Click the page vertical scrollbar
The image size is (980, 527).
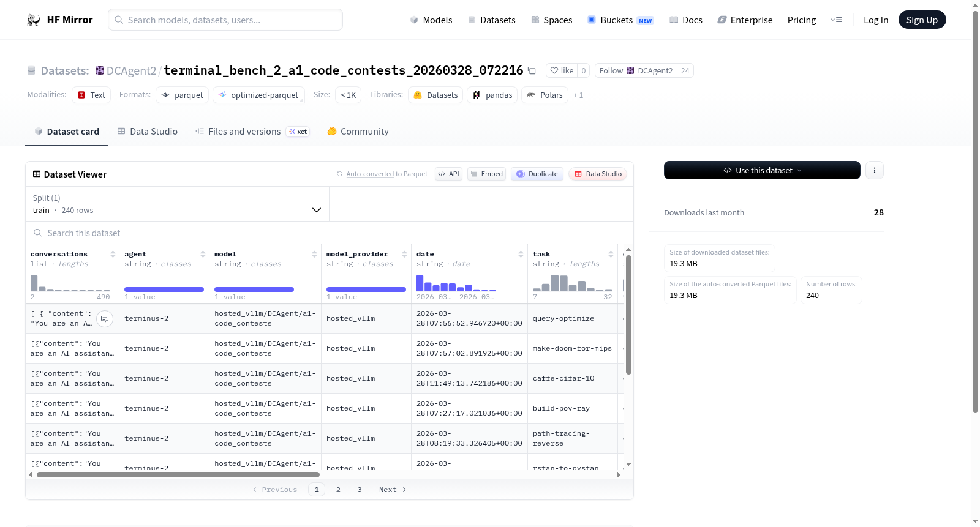click(976, 211)
